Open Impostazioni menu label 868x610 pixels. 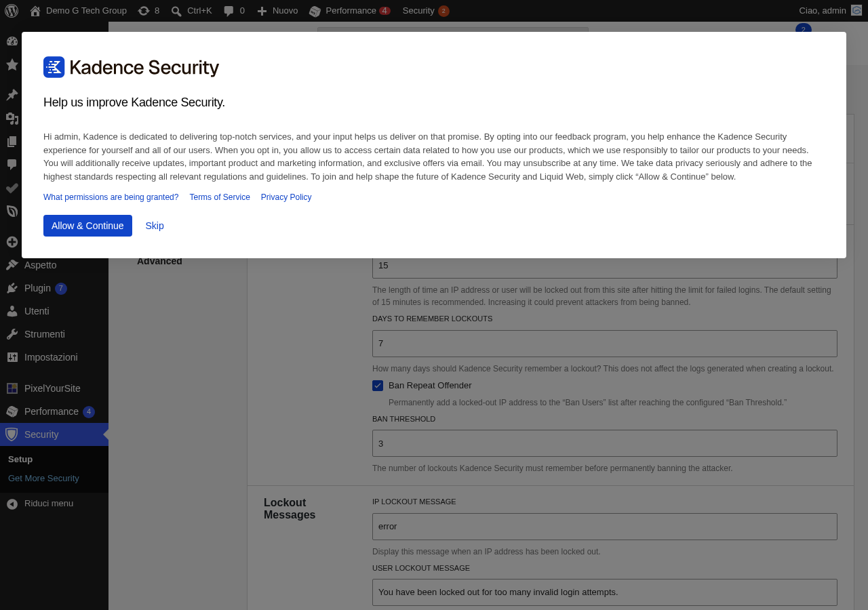[x=51, y=357]
